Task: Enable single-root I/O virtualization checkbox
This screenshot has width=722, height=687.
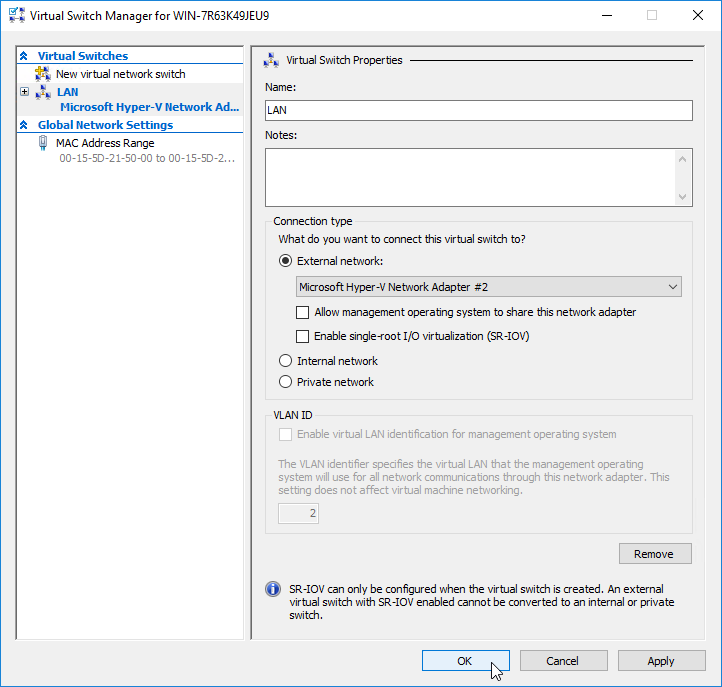Action: [x=302, y=336]
